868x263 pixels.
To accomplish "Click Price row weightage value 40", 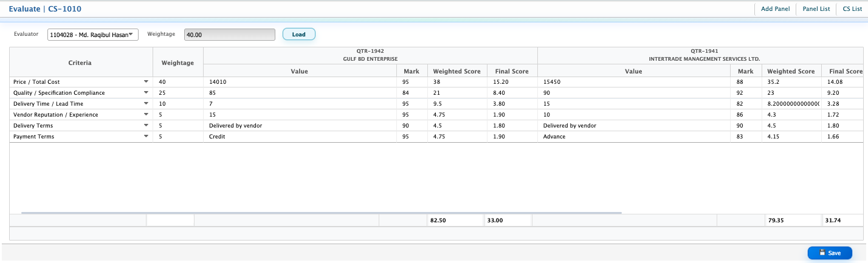I will pyautogui.click(x=177, y=81).
